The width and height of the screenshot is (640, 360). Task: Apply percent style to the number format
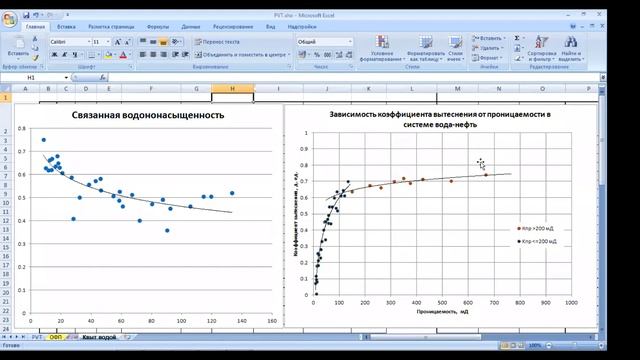(x=317, y=54)
